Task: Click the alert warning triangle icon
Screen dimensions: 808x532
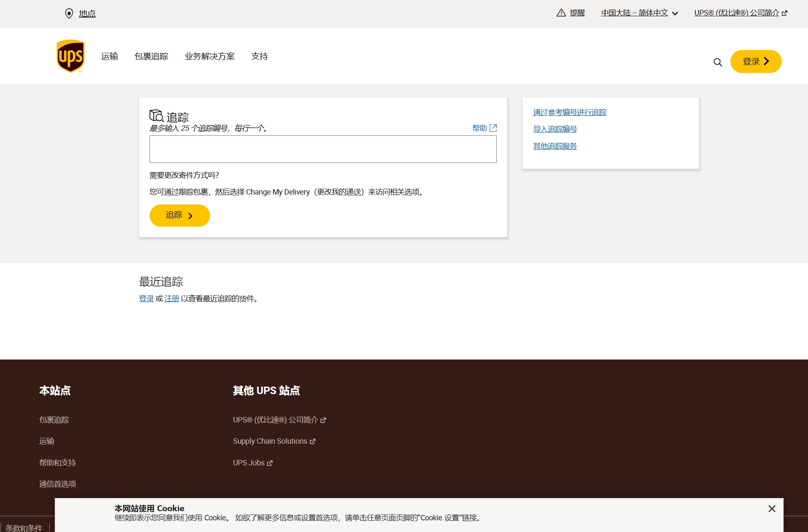Action: (561, 13)
